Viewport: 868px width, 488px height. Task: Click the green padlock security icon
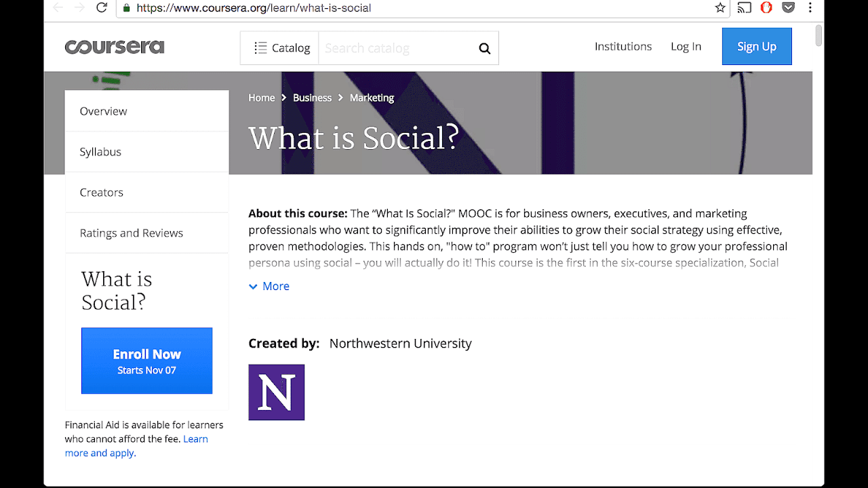tap(126, 8)
